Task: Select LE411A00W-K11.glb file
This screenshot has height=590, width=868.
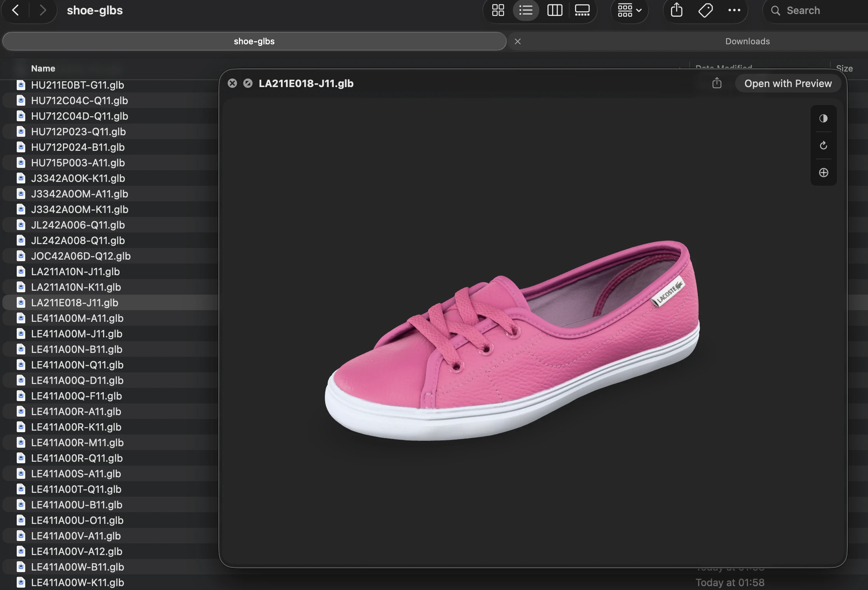Action: point(77,582)
